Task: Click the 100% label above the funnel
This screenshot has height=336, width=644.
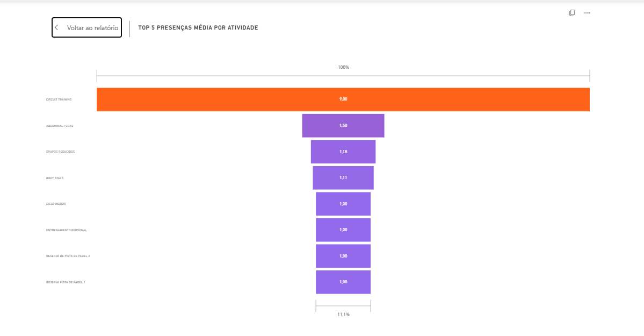Action: 343,67
